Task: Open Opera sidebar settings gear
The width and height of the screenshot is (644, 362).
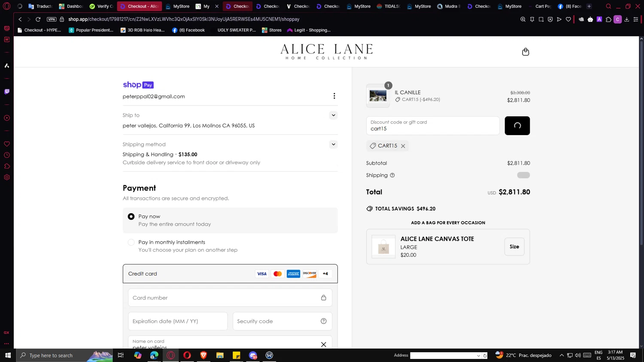Action: pyautogui.click(x=7, y=178)
